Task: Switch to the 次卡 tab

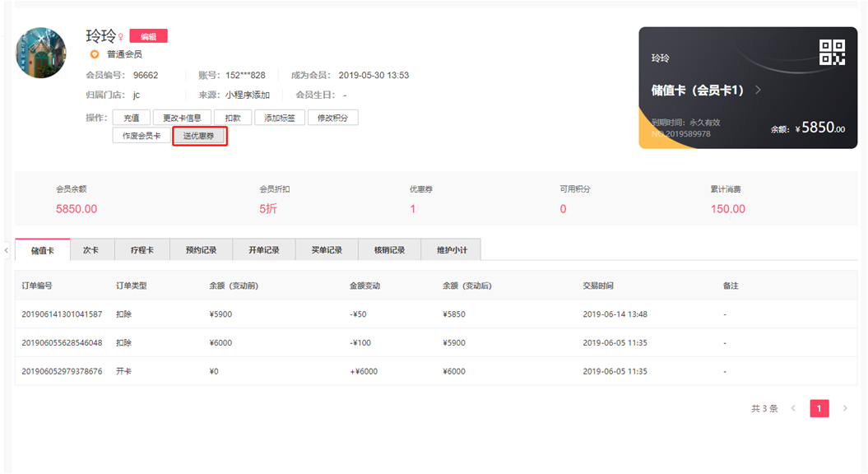Action: coord(91,250)
